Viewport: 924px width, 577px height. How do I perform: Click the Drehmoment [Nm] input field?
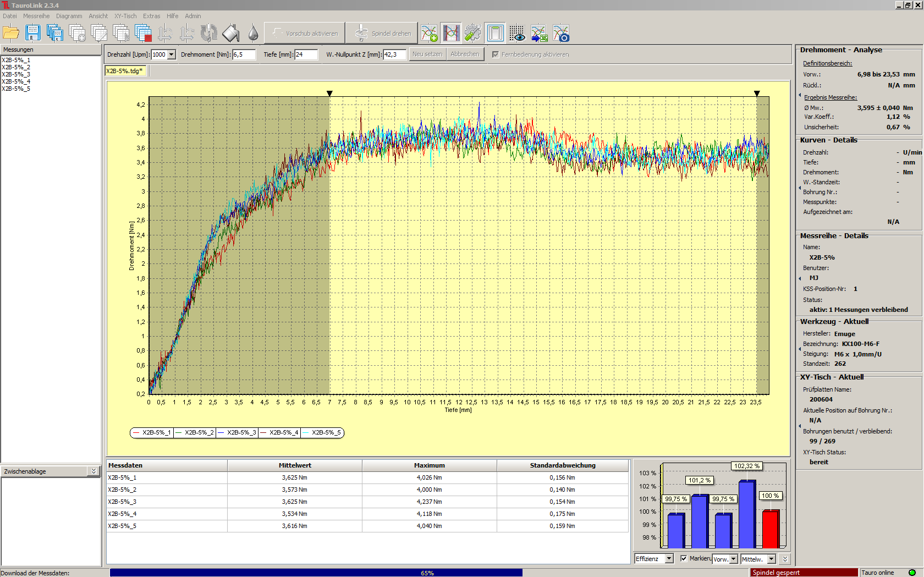click(244, 54)
